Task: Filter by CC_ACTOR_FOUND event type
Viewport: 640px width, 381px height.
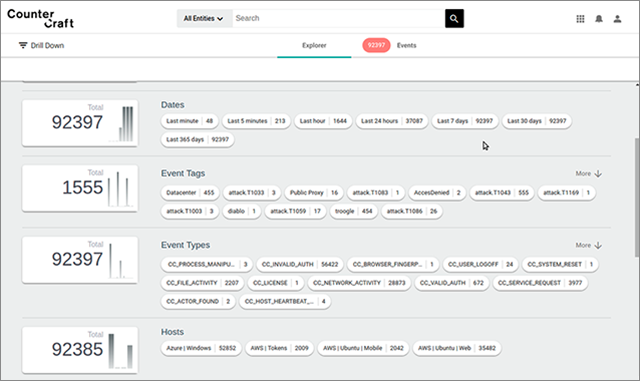Action: [198, 301]
